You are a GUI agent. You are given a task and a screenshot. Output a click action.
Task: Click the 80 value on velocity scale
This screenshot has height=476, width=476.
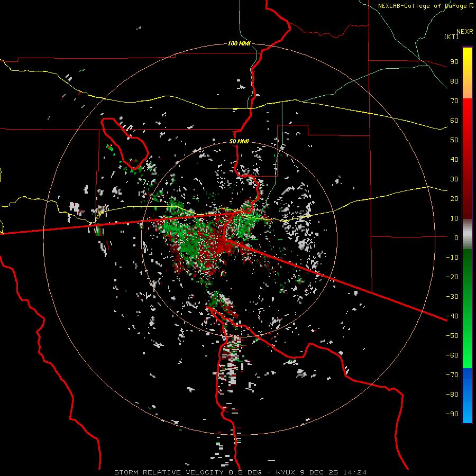pos(454,81)
